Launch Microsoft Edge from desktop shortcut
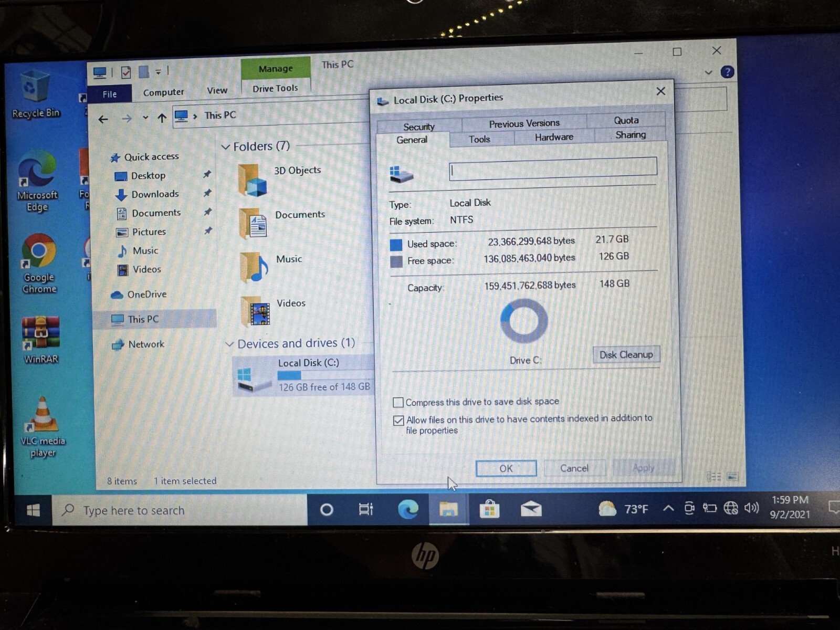 (x=37, y=181)
